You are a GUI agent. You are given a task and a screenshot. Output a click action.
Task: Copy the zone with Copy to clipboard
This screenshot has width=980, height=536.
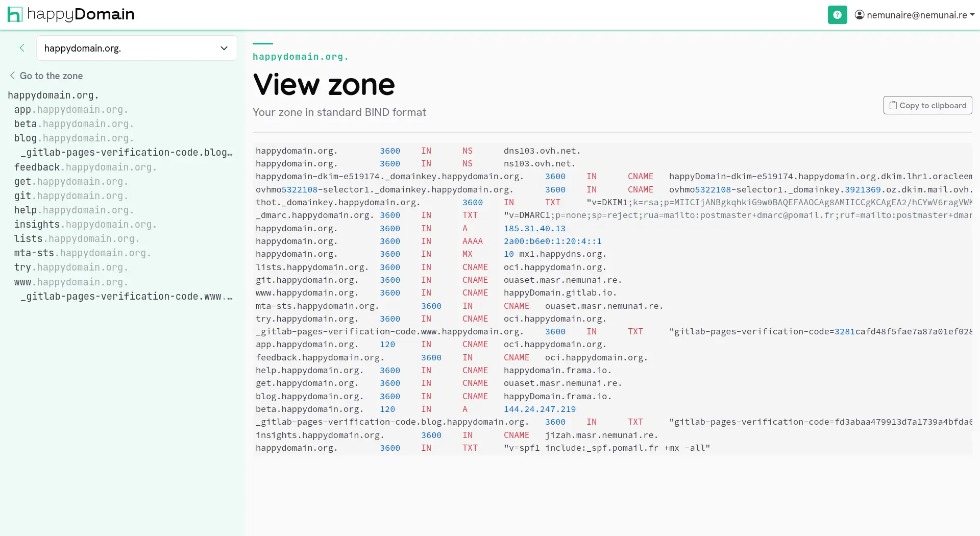(927, 105)
